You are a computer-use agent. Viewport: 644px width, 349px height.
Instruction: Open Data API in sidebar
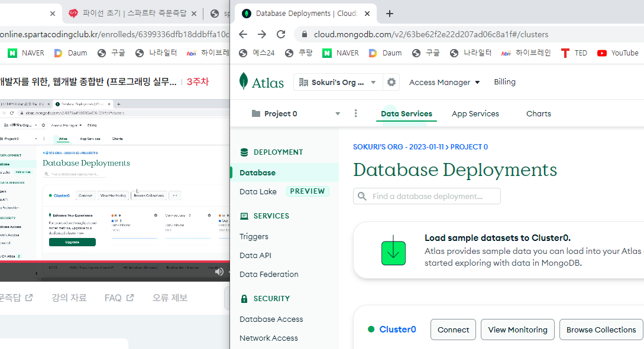point(255,256)
